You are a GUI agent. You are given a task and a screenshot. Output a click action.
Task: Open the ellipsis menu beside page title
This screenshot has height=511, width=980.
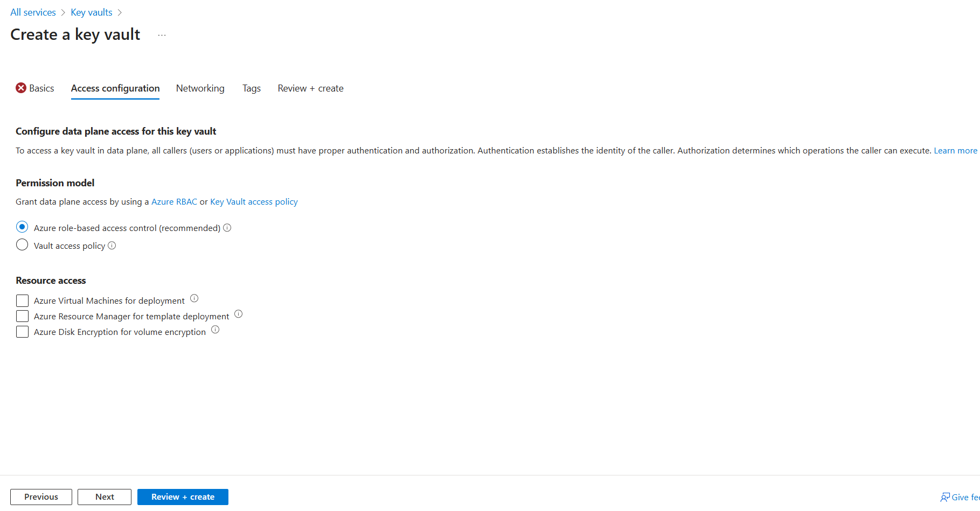pos(162,35)
